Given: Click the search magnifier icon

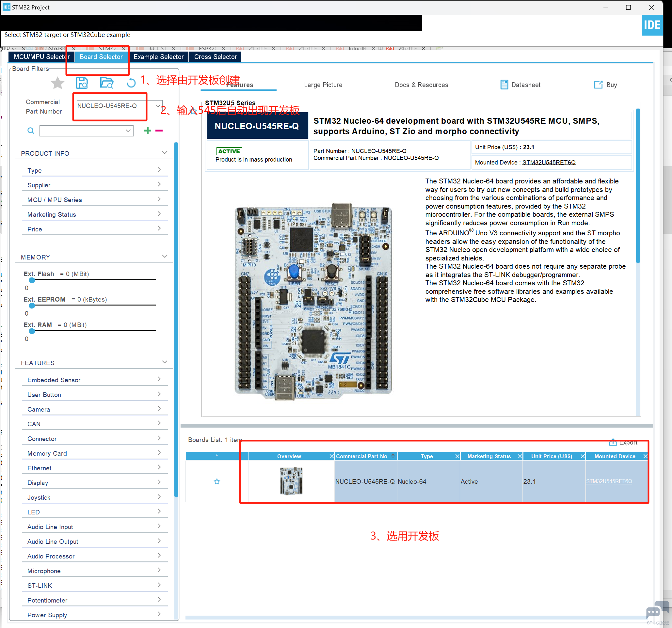Looking at the screenshot, I should coord(31,131).
